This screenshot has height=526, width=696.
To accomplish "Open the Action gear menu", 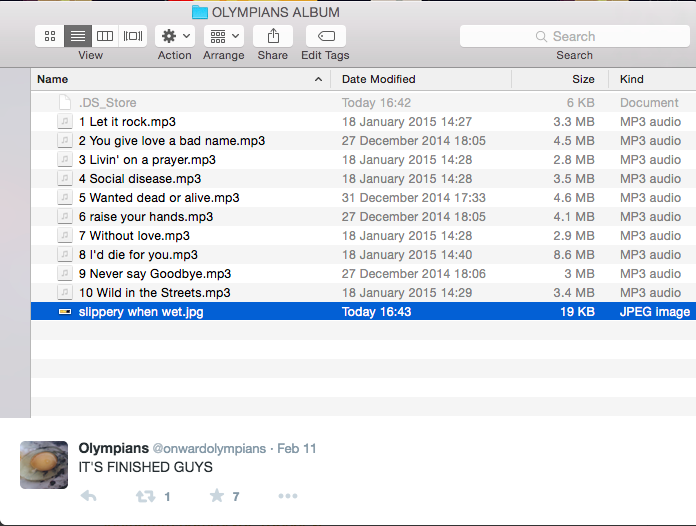I will [175, 36].
